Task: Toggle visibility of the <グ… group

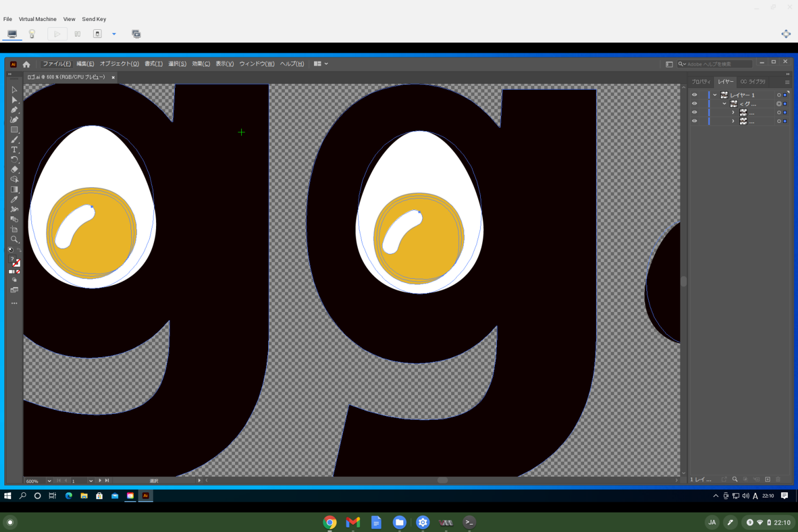Action: coord(695,104)
